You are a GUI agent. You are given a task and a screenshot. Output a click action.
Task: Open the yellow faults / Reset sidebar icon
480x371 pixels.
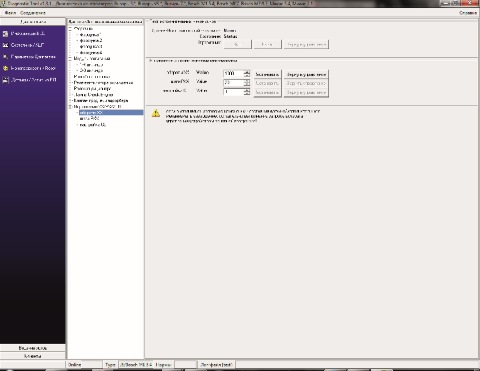tap(5, 68)
